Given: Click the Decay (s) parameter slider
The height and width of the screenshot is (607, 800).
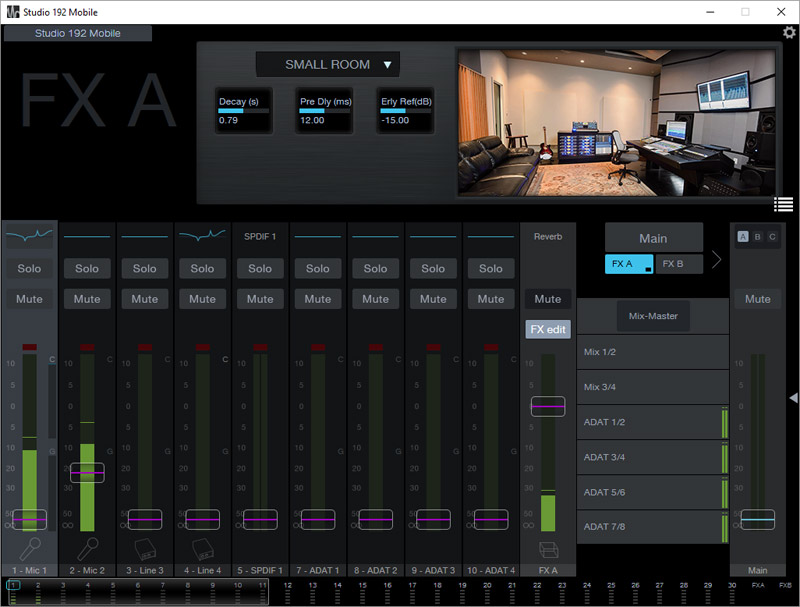Looking at the screenshot, I should (x=244, y=111).
